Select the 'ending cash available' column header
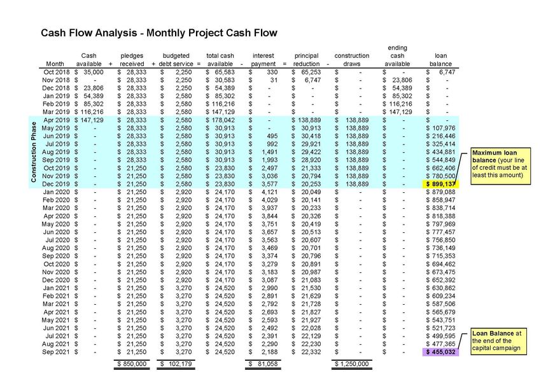 pos(397,56)
